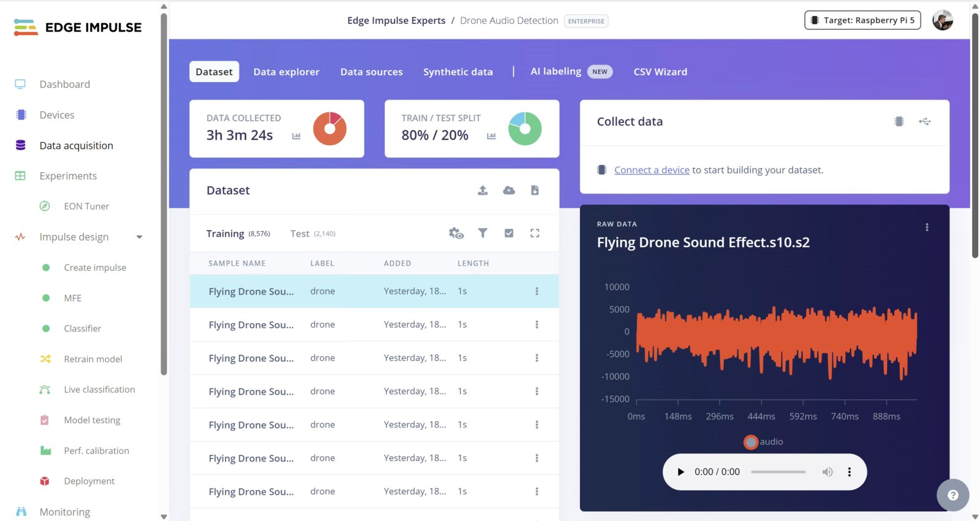Click cloud upload icon in Dataset header

pyautogui.click(x=509, y=190)
